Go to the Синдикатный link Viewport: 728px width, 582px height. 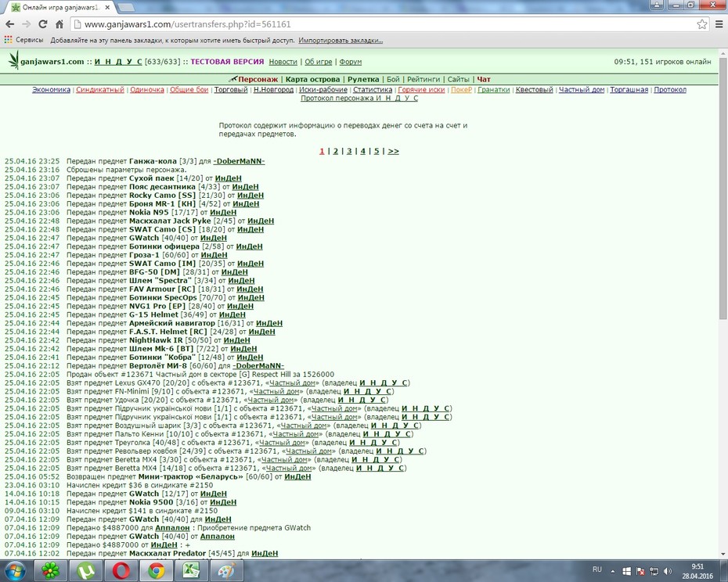point(100,90)
